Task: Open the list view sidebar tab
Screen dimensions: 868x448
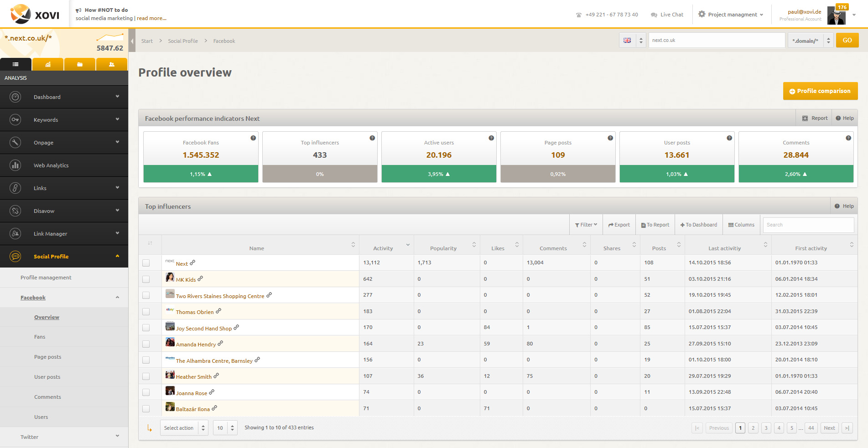Action: (x=16, y=64)
